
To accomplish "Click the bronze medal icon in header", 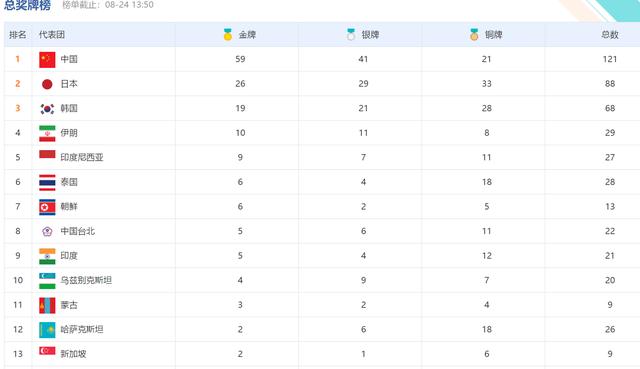I will coord(474,34).
